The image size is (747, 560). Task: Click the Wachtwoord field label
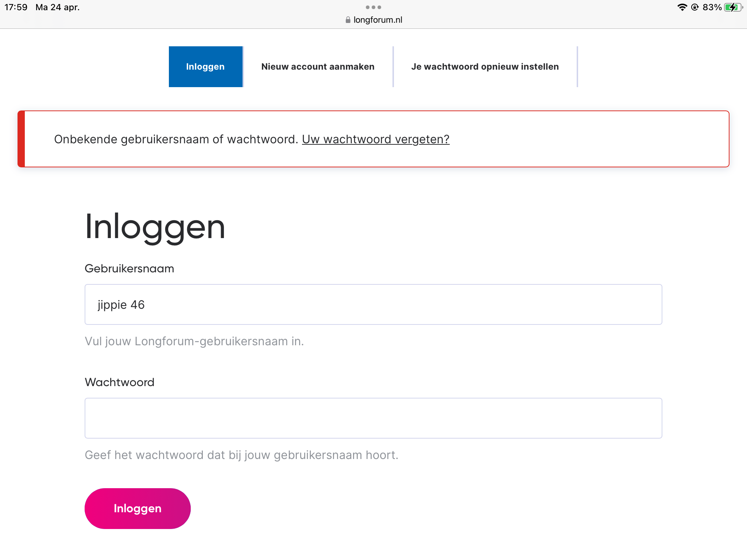tap(120, 382)
